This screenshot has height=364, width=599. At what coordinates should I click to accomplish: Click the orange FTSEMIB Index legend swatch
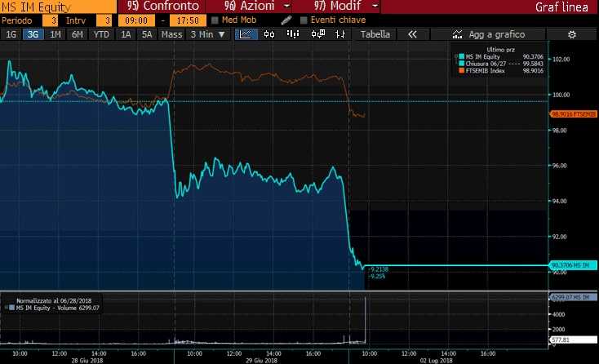pos(461,71)
